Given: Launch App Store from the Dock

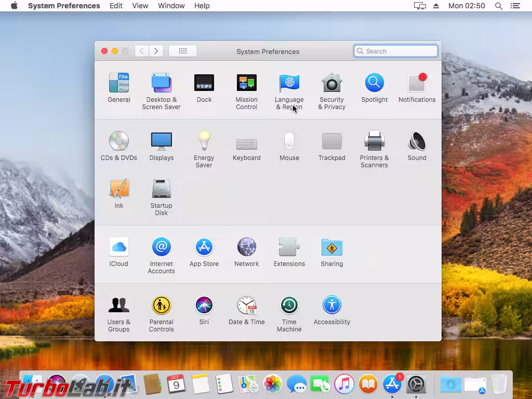Looking at the screenshot, I should pyautogui.click(x=392, y=384).
